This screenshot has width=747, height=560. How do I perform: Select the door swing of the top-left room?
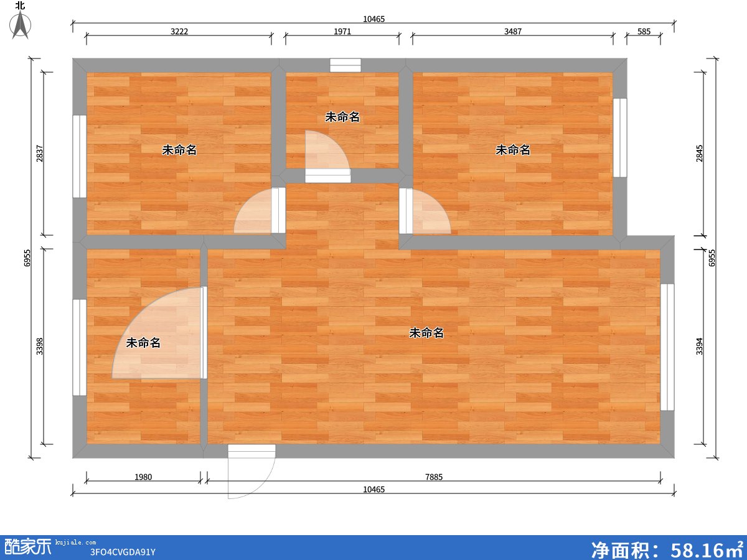[x=256, y=213]
